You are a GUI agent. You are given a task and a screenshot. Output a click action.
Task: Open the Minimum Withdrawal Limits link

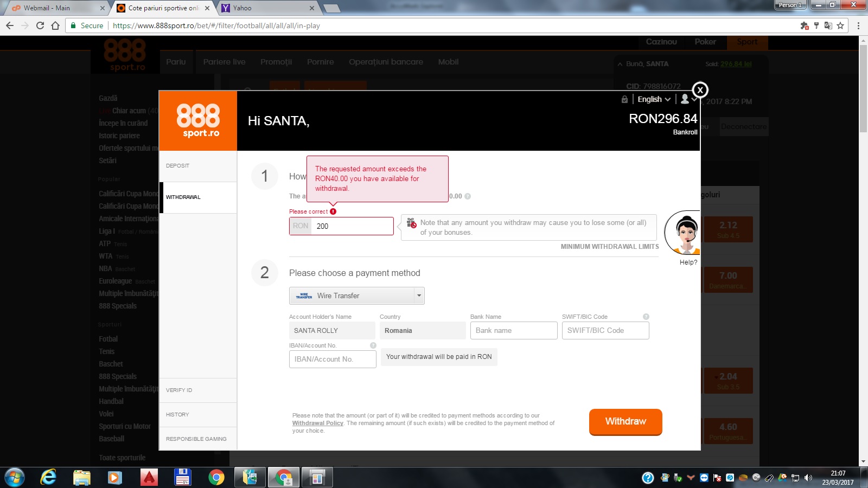click(x=610, y=247)
